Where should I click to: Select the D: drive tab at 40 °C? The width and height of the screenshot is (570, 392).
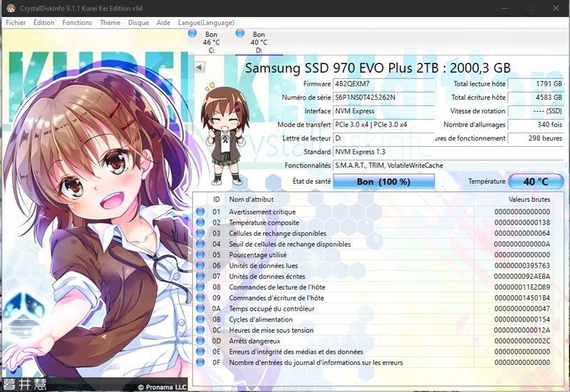point(259,42)
